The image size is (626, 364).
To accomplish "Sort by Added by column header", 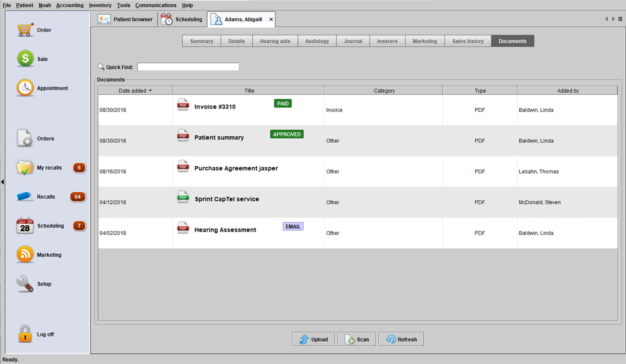I will coord(568,91).
